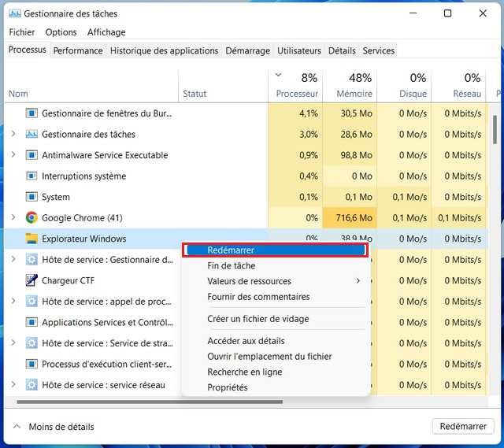Click the System process icon
Image resolution: width=504 pixels, height=448 pixels.
point(31,197)
